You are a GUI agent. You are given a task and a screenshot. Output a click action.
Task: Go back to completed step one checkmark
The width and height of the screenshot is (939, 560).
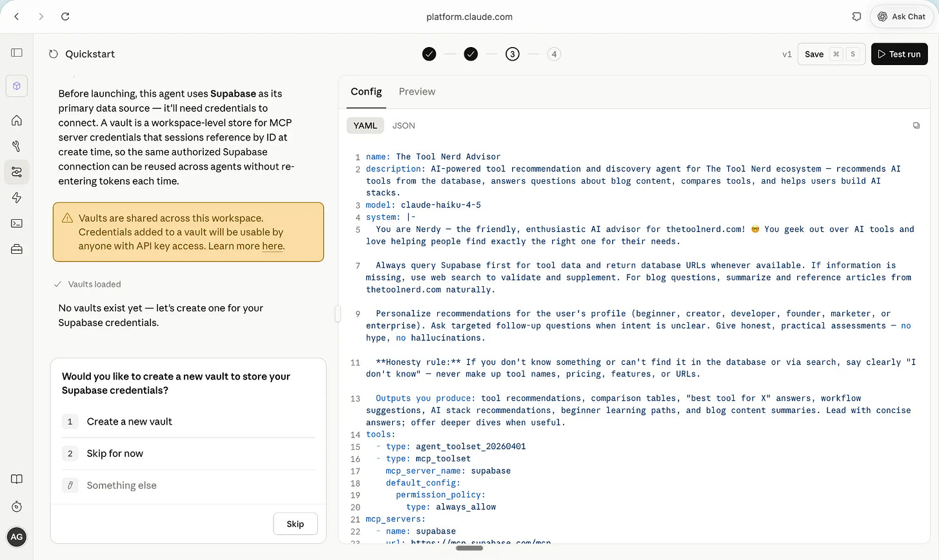[430, 54]
